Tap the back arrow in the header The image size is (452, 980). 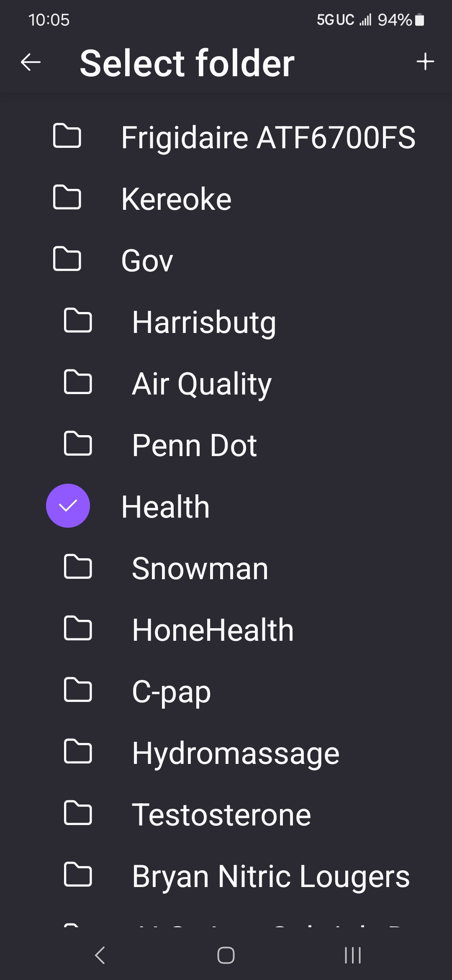tap(31, 62)
